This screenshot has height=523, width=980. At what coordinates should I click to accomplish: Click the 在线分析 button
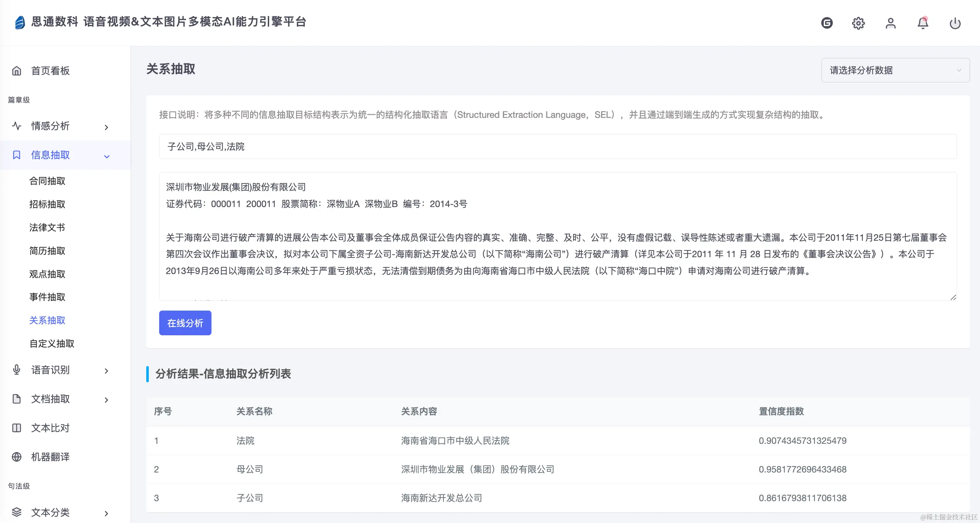point(185,323)
